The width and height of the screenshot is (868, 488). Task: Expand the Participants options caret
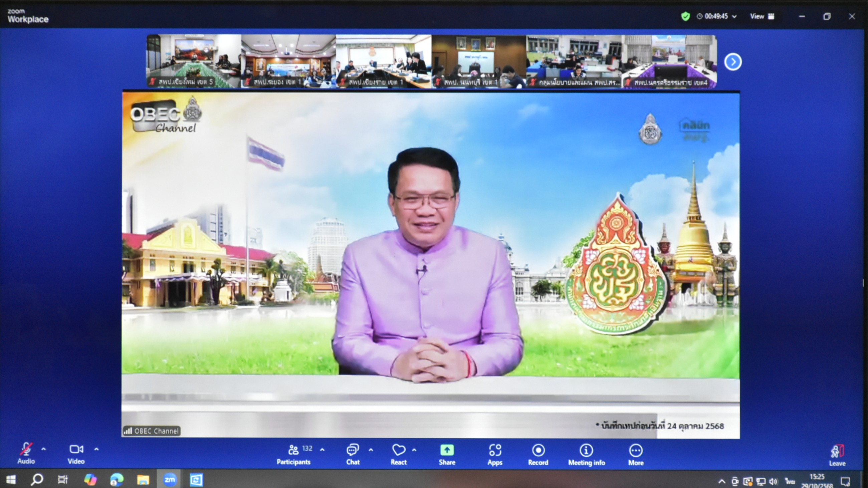[x=322, y=450]
